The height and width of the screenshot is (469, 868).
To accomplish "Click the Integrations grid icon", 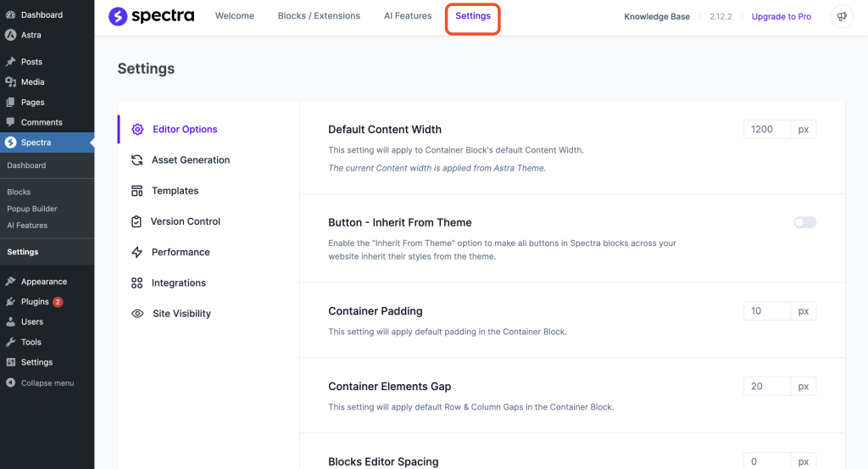I will pos(136,283).
